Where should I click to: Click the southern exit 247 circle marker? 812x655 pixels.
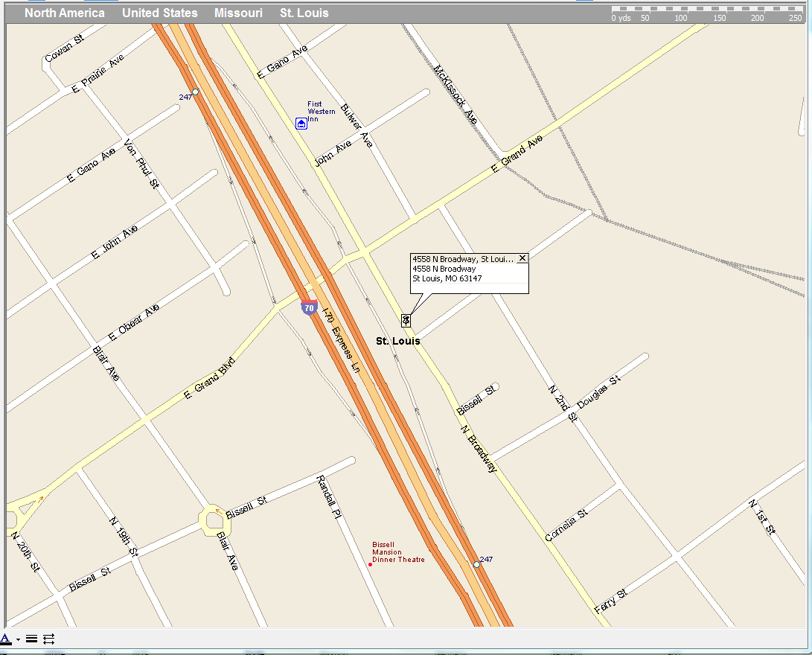pos(476,564)
